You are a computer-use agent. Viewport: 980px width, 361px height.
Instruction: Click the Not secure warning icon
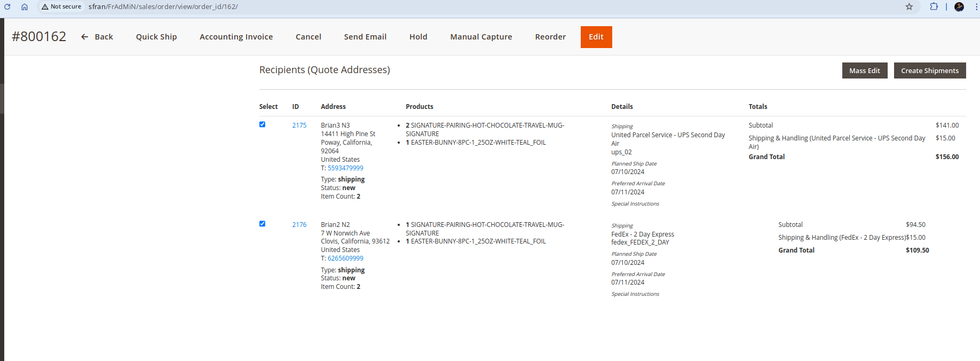[x=45, y=7]
